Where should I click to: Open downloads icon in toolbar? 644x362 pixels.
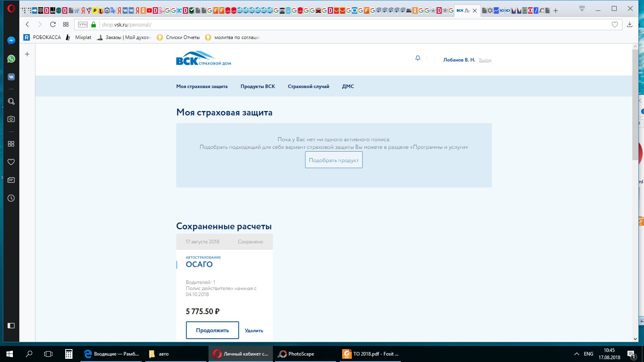click(630, 25)
